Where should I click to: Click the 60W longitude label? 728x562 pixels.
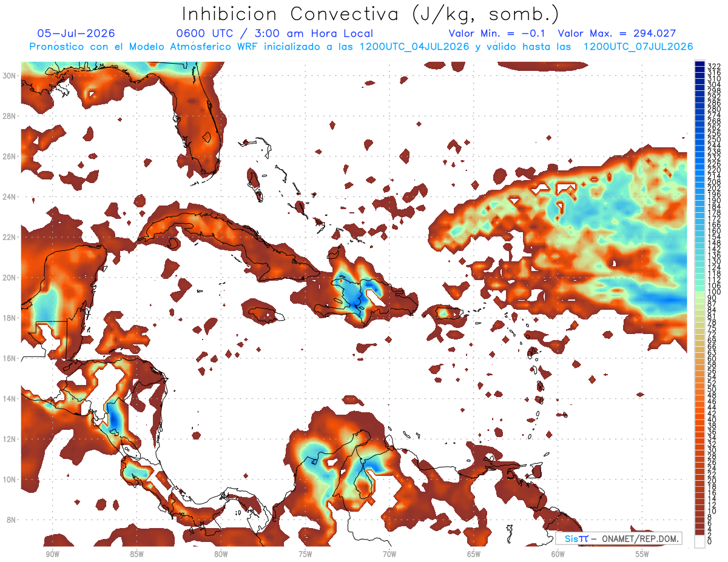coord(558,554)
